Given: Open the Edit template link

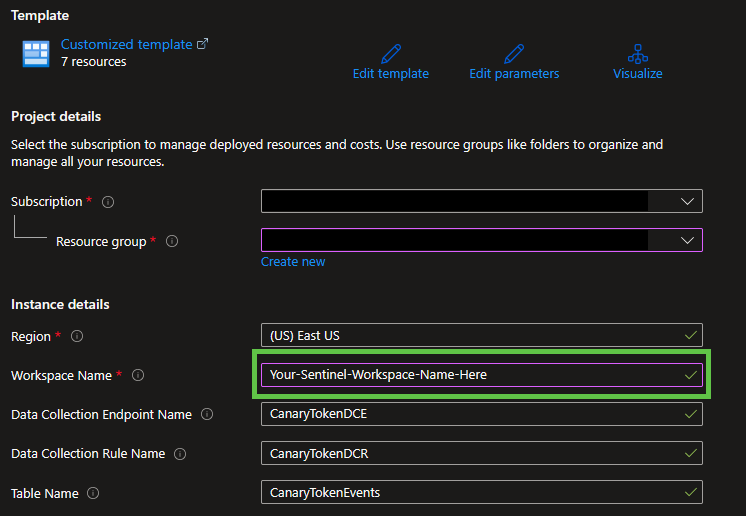Looking at the screenshot, I should pyautogui.click(x=391, y=74).
